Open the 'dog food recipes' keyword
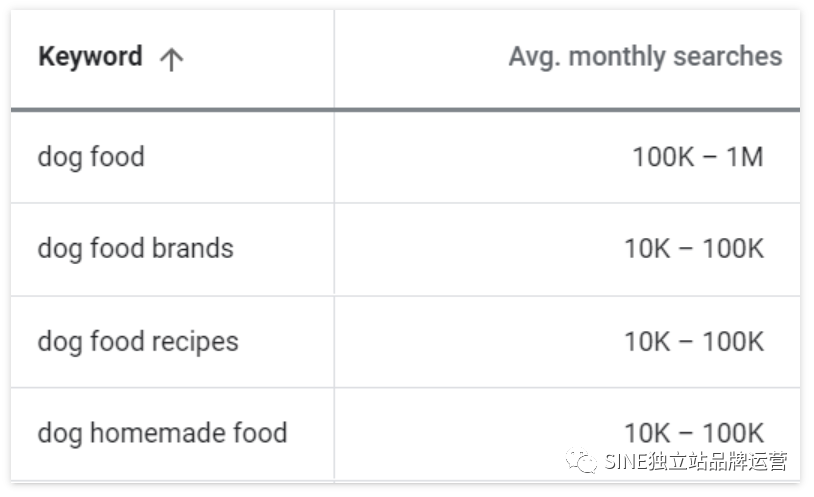 tap(138, 342)
